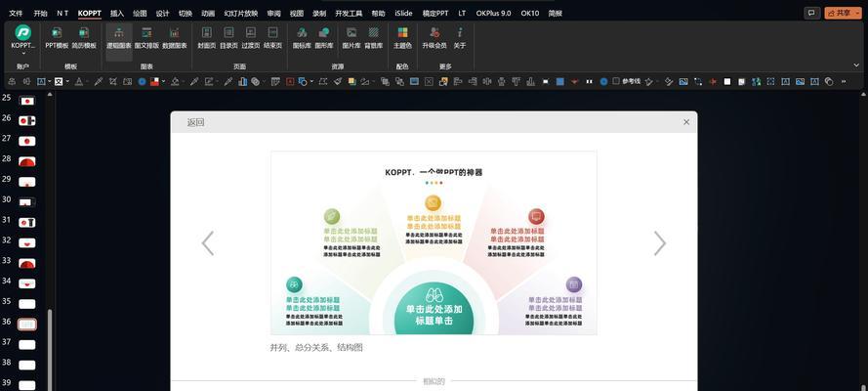
Task: Switch to the iSlide tab
Action: [403, 13]
